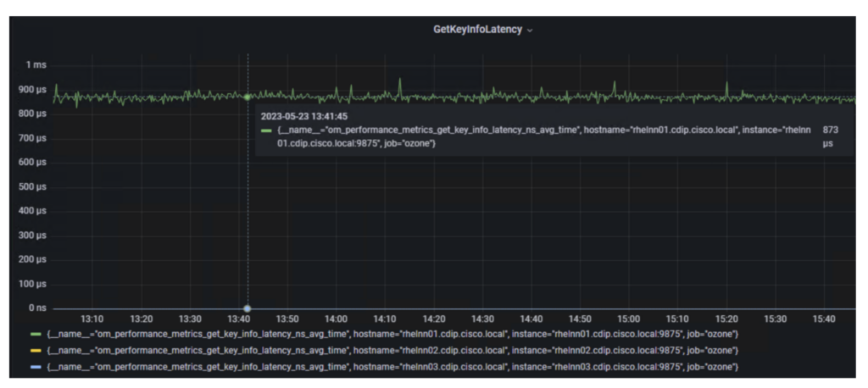Click the 13:10 tick on the time axis
This screenshot has height=388, width=868.
[x=92, y=319]
